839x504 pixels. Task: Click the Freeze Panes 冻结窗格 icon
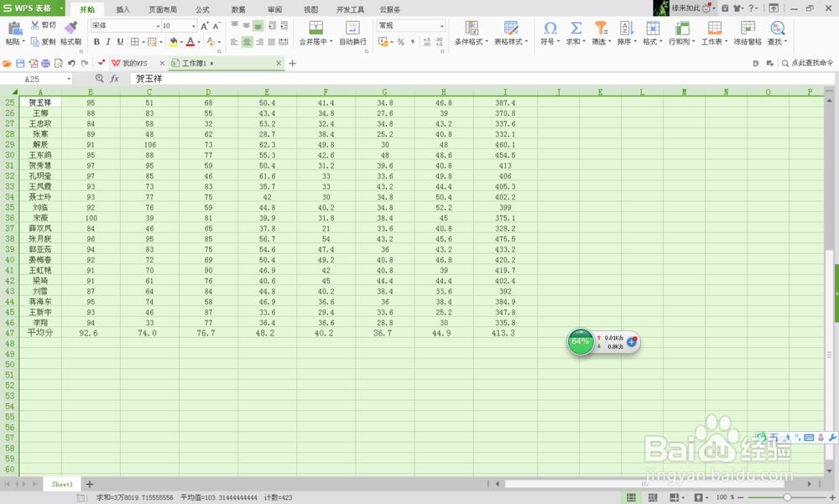(x=748, y=28)
